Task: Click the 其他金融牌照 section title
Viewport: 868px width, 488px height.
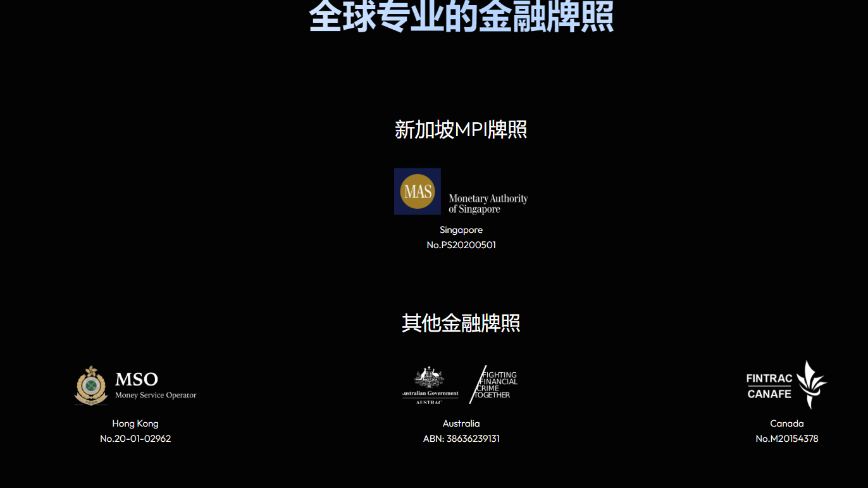Action: click(461, 323)
